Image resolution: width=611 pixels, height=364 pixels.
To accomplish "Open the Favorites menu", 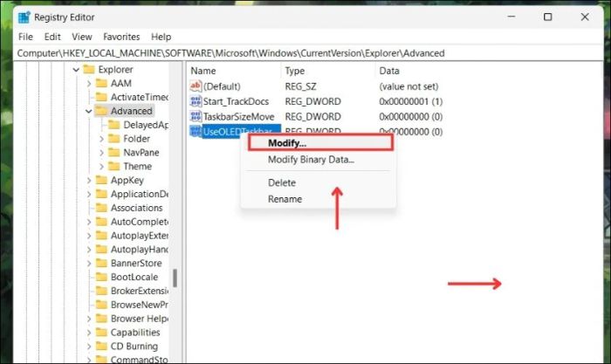I will [x=121, y=37].
